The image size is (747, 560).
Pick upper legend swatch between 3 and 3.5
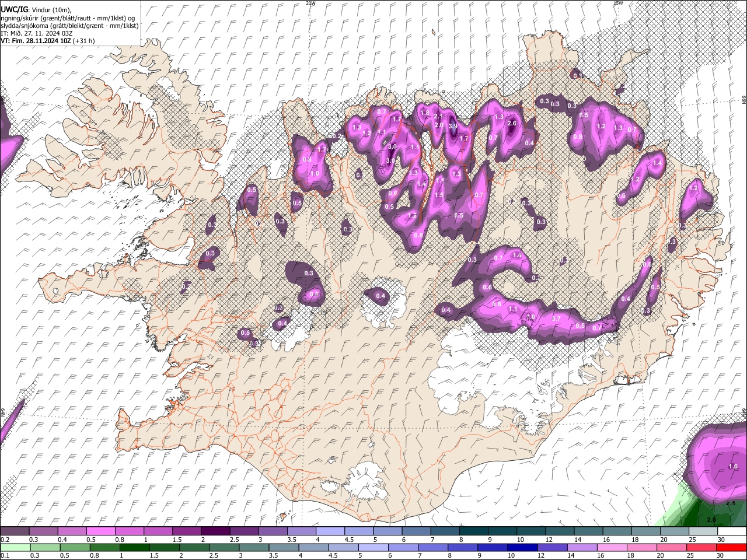[x=273, y=531]
